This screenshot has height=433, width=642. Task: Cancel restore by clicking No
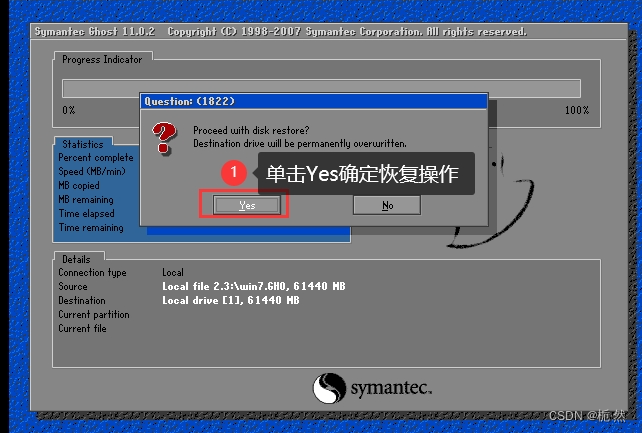pyautogui.click(x=387, y=205)
